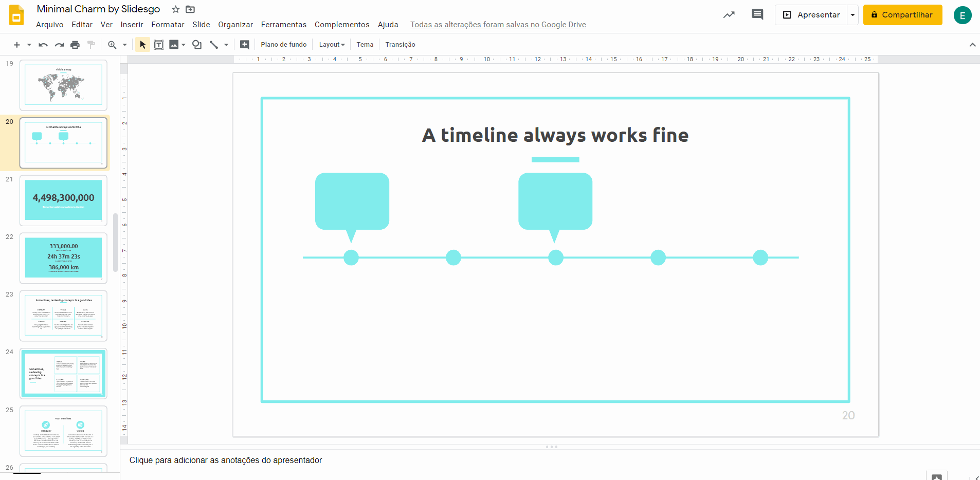Click Apresentar to start slideshow
The height and width of the screenshot is (480, 980).
pyautogui.click(x=811, y=15)
